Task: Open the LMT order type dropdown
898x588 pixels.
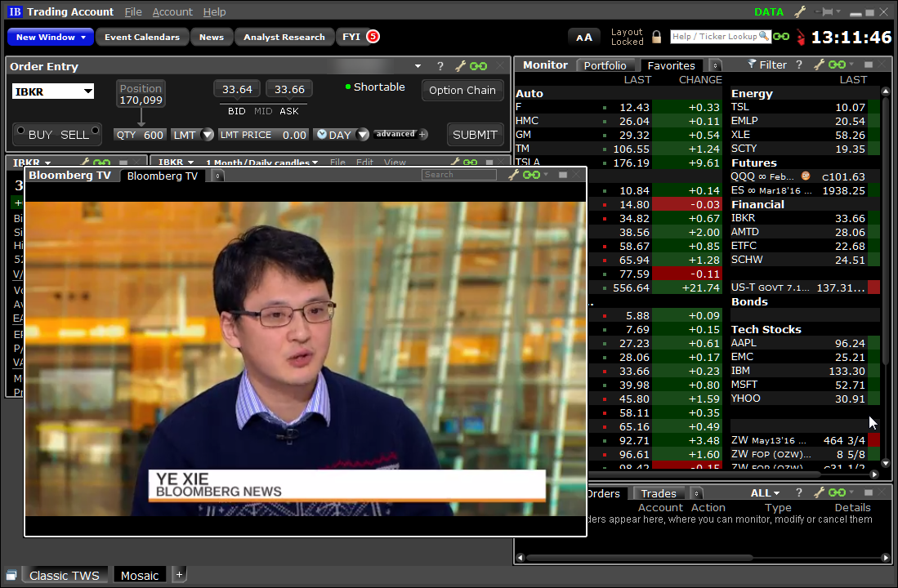Action: (207, 135)
